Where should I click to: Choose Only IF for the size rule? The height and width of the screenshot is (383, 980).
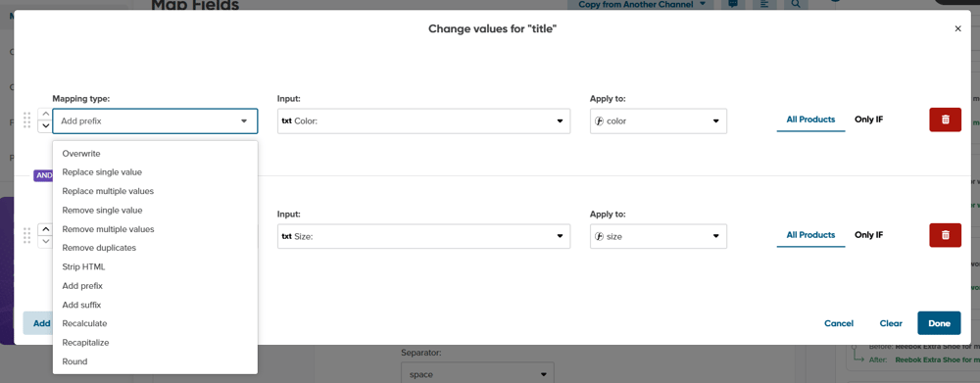[868, 235]
